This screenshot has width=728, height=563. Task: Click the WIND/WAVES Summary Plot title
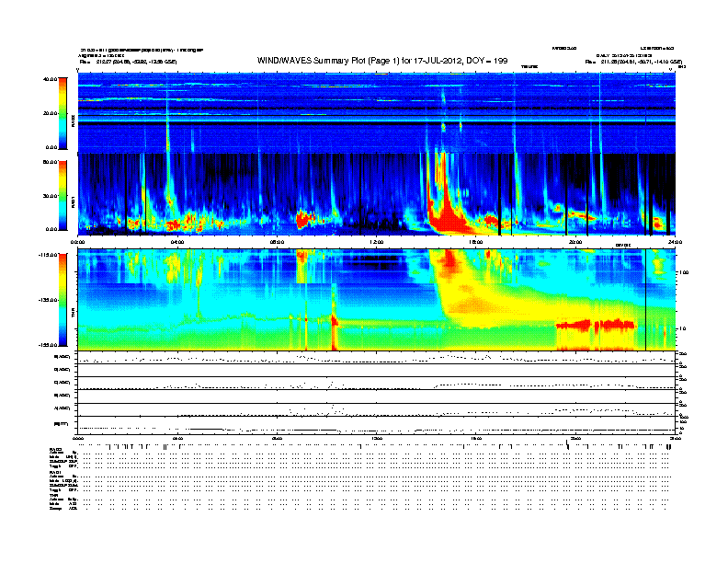pyautogui.click(x=382, y=61)
